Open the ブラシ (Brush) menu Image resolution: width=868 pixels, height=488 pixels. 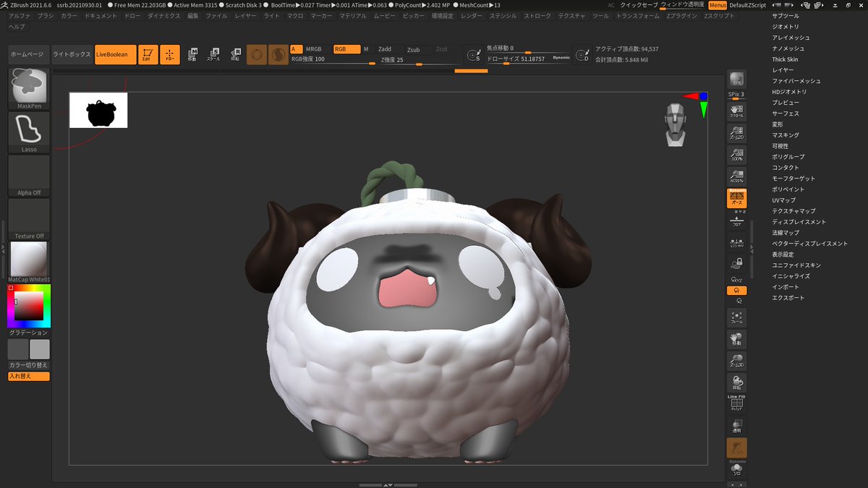coord(46,15)
